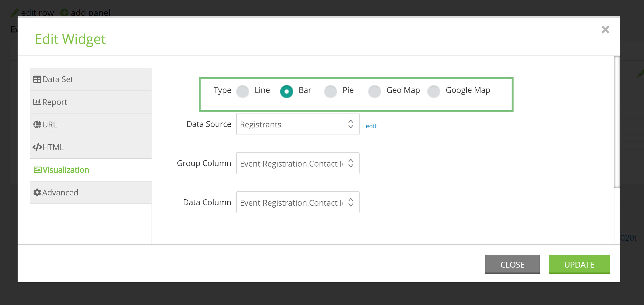Switch to the Report tab
Image resolution: width=644 pixels, height=305 pixels.
[x=91, y=102]
